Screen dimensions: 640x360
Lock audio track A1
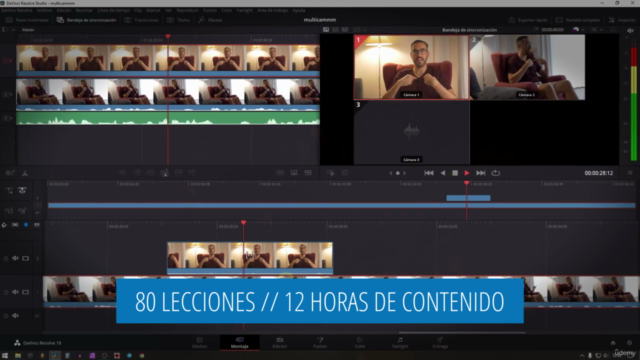tap(6, 316)
